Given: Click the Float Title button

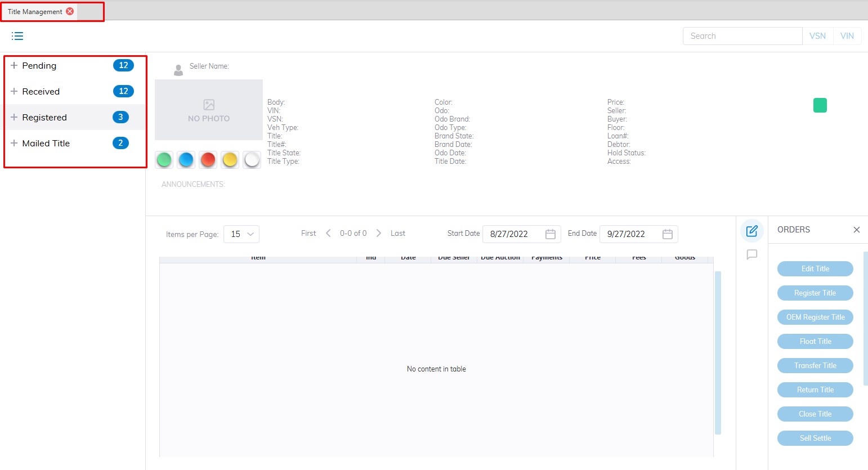Looking at the screenshot, I should 815,342.
